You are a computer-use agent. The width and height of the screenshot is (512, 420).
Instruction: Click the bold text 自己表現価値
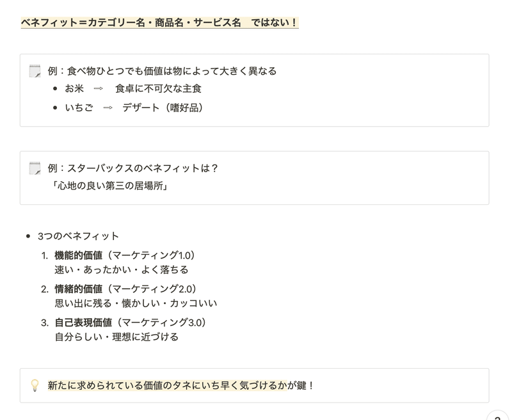point(83,322)
